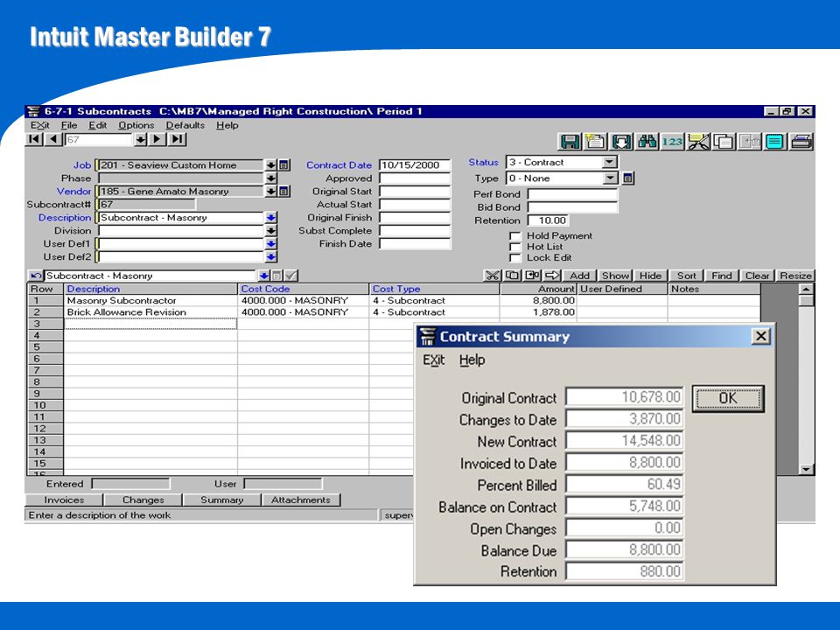Click the greyed-out paste icon in toolbar
This screenshot has height=630, width=840.
[750, 142]
